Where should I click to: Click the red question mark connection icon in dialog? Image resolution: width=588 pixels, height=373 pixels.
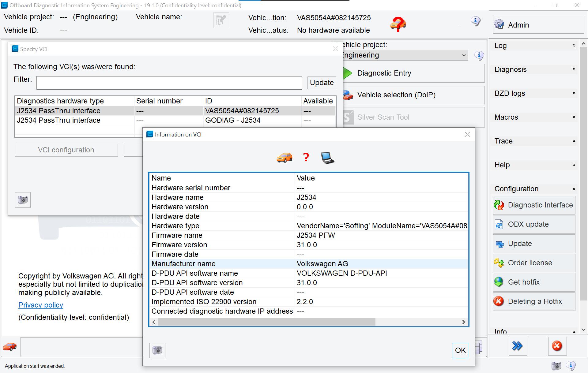[x=306, y=158]
